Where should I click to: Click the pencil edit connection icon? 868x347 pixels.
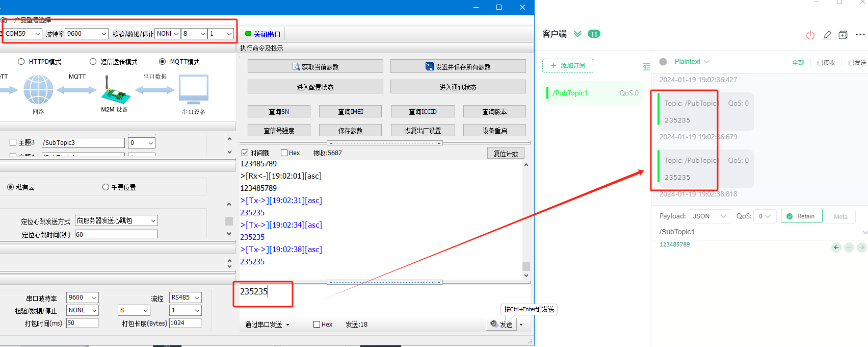pyautogui.click(x=827, y=35)
